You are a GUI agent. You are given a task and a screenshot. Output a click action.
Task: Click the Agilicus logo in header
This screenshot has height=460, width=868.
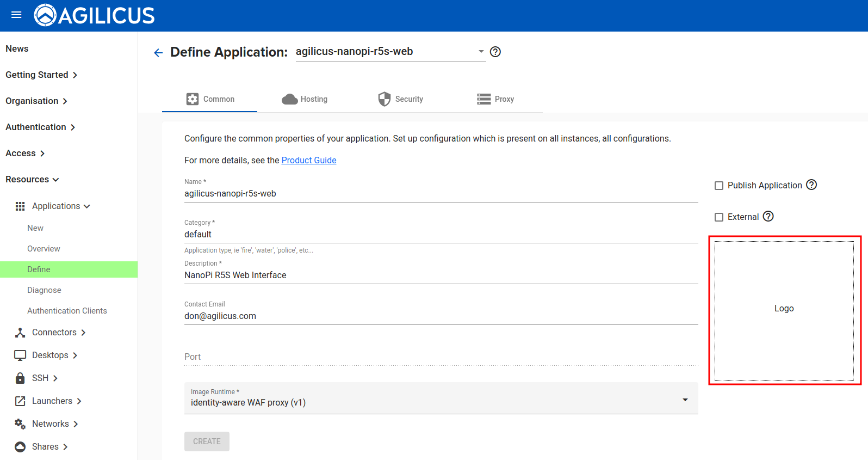pyautogui.click(x=95, y=15)
